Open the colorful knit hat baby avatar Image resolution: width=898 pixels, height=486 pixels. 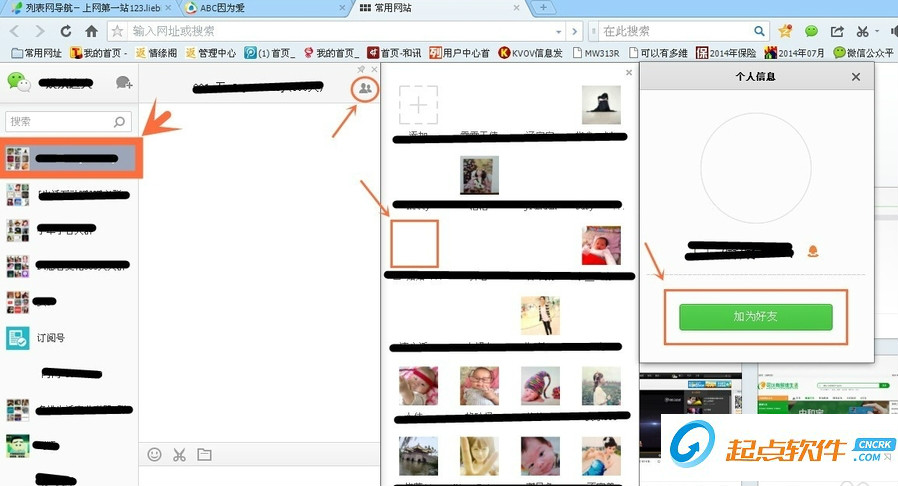540,386
